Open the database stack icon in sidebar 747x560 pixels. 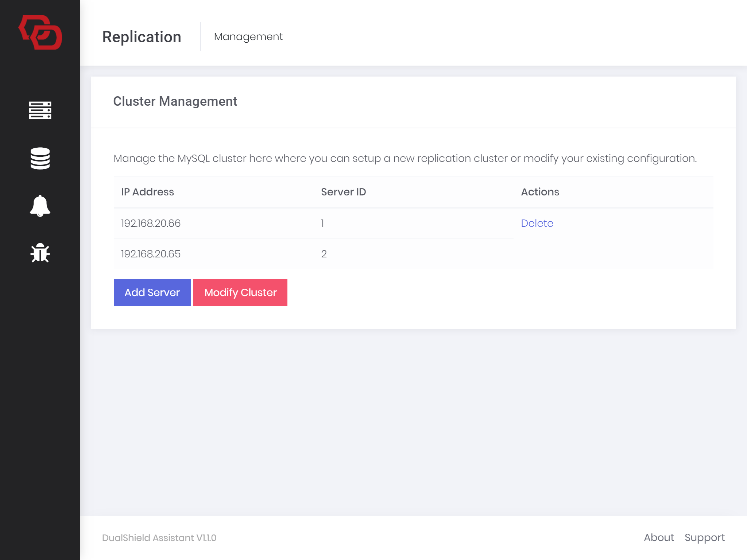[40, 158]
